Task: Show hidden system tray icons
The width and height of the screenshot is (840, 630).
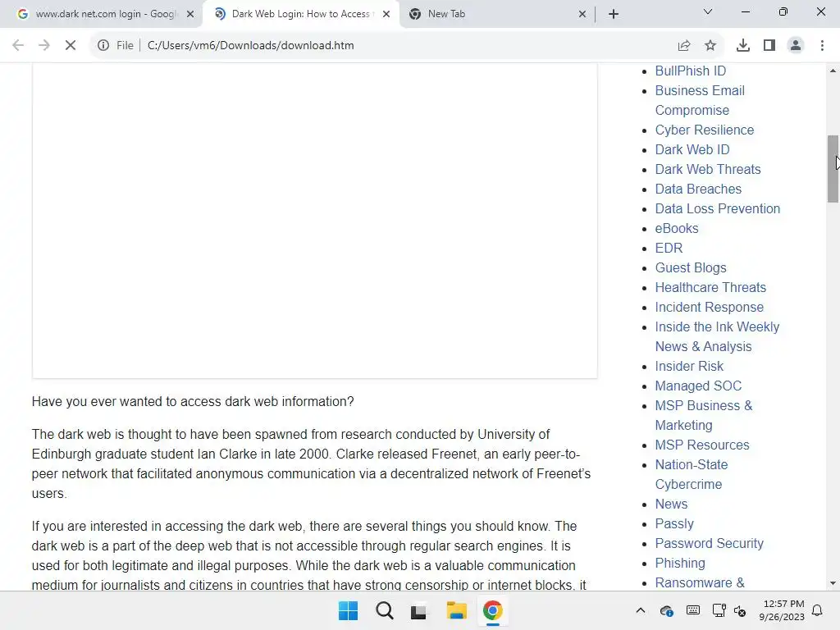Action: [x=640, y=610]
